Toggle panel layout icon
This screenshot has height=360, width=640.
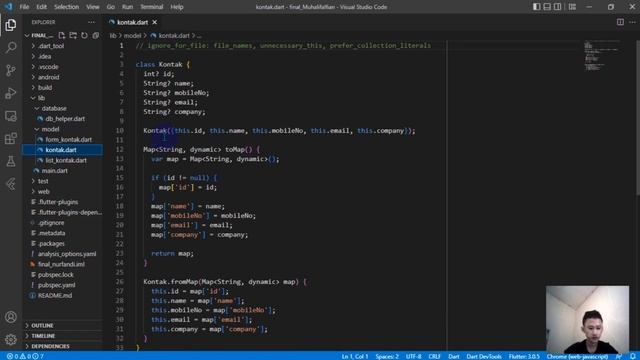547,7
